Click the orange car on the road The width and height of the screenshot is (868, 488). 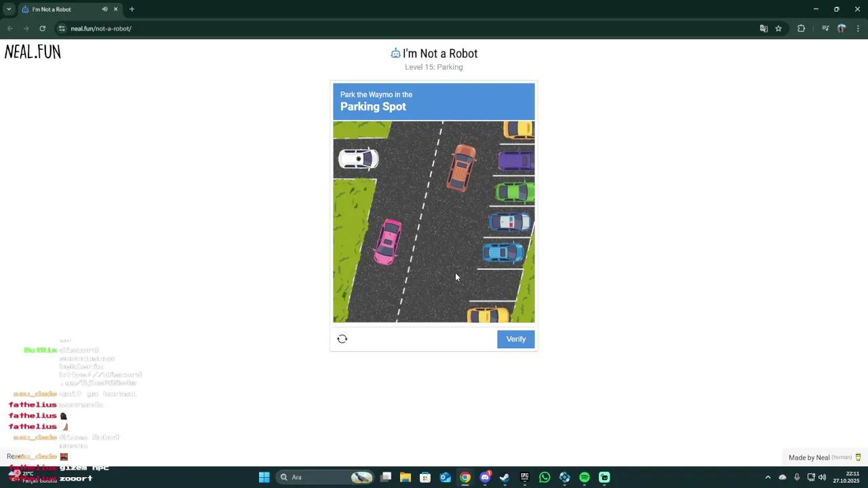(x=462, y=167)
